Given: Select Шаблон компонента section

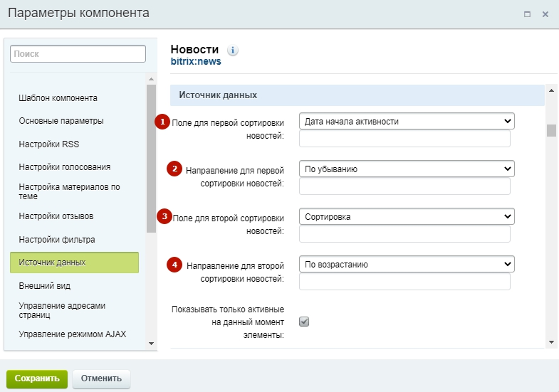Looking at the screenshot, I should (x=58, y=98).
